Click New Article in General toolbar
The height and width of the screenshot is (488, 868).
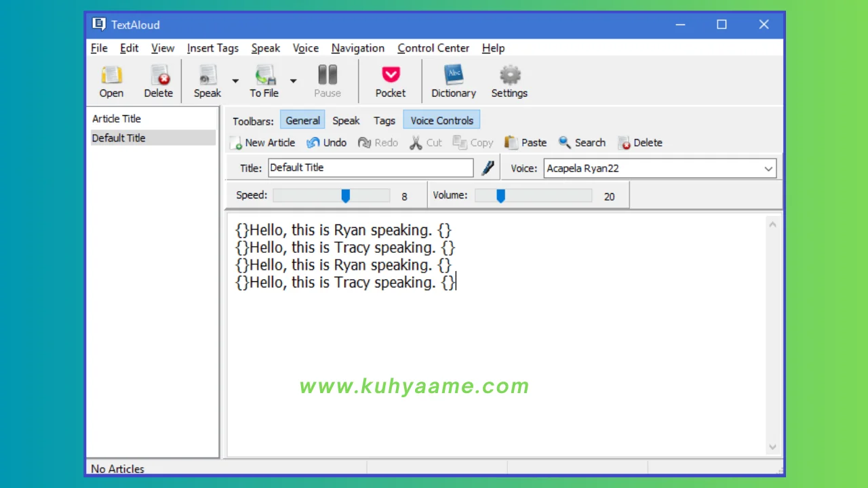click(263, 142)
